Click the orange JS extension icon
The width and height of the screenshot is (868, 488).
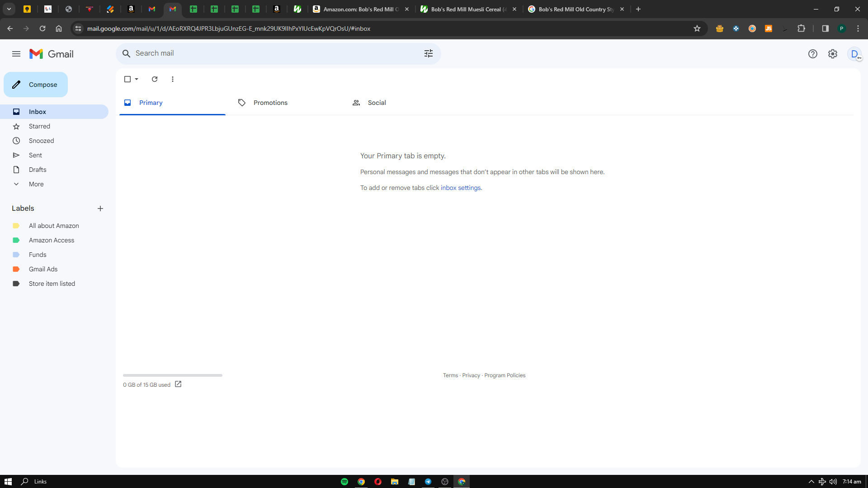pos(769,28)
